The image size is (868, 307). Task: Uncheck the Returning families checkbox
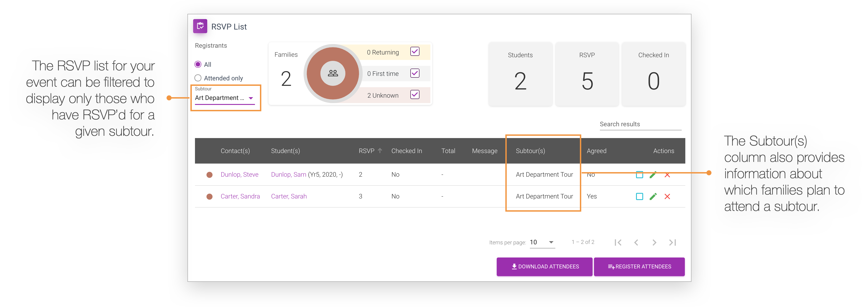415,52
